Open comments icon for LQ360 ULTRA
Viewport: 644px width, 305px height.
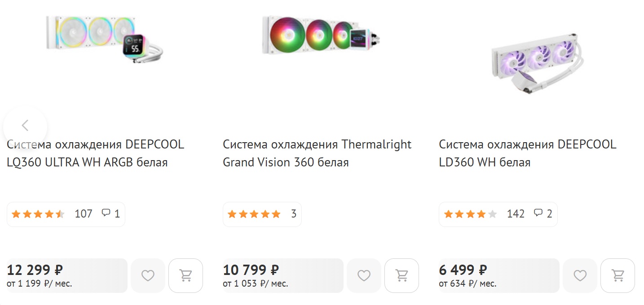pyautogui.click(x=106, y=213)
